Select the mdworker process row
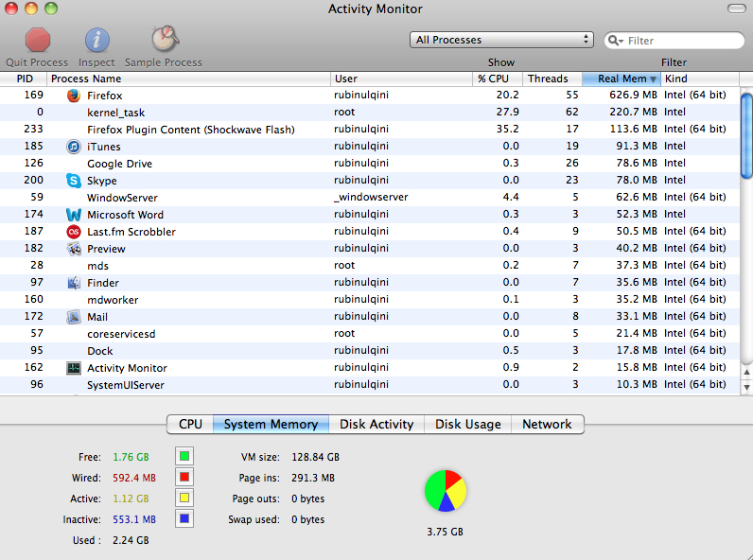Image resolution: width=753 pixels, height=560 pixels. [370, 300]
